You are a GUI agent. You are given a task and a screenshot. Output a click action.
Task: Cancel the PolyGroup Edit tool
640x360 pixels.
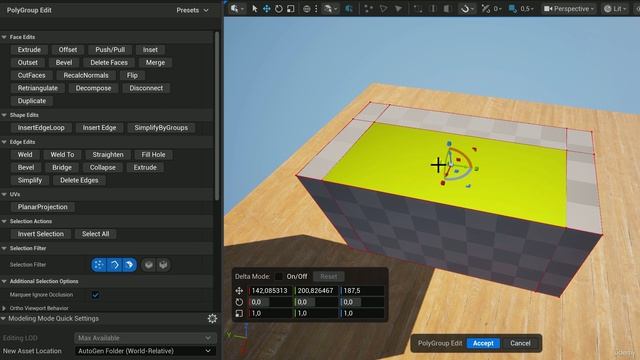pyautogui.click(x=520, y=343)
